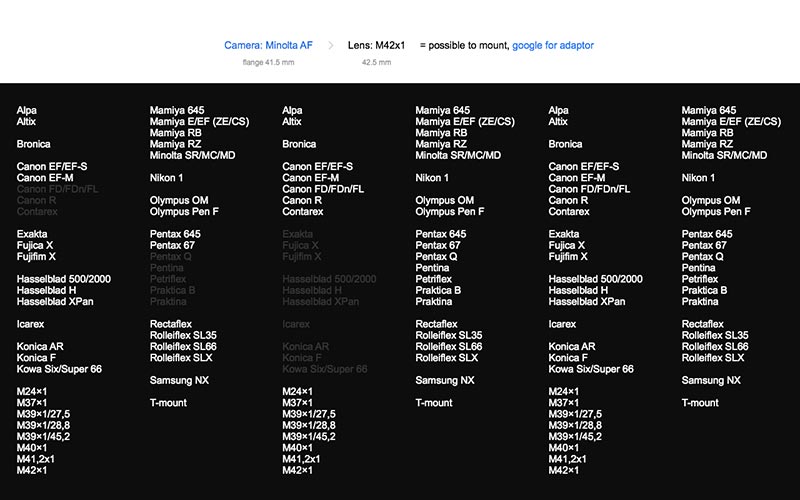Select 'Pentax 67' directly above dimmed 'Pentax Q'
The image size is (800, 500).
pyautogui.click(x=172, y=245)
